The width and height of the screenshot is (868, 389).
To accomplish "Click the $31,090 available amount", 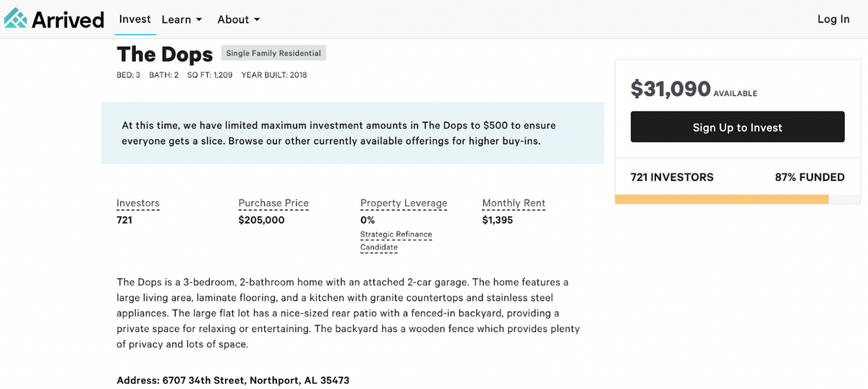I will coord(671,89).
